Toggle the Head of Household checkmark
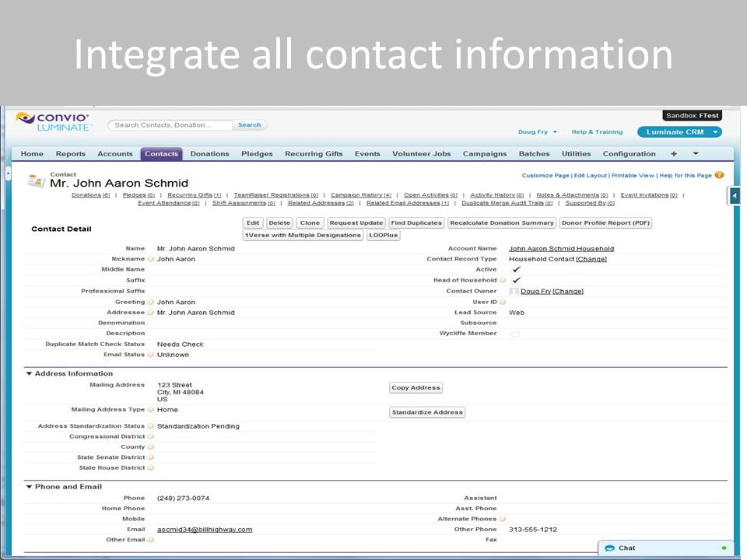This screenshot has height=560, width=747. pos(516,280)
